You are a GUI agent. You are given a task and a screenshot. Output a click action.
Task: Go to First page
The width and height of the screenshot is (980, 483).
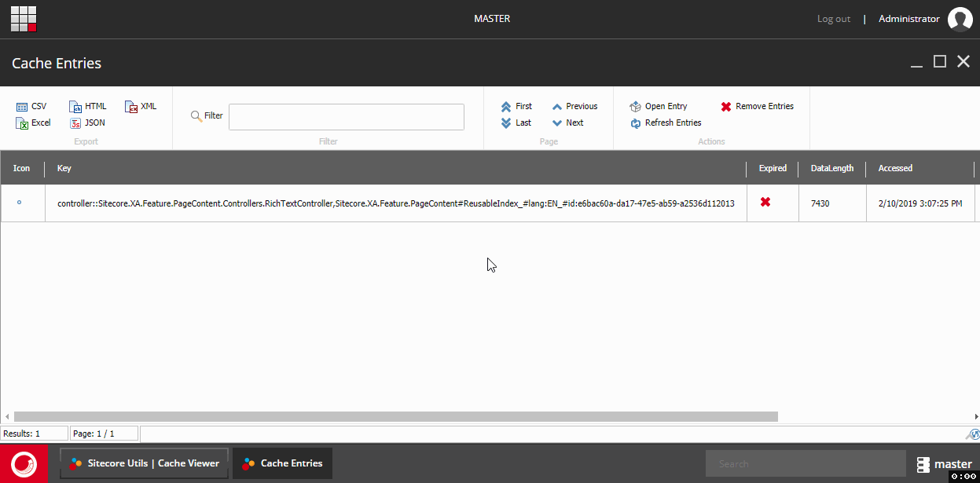pyautogui.click(x=516, y=106)
